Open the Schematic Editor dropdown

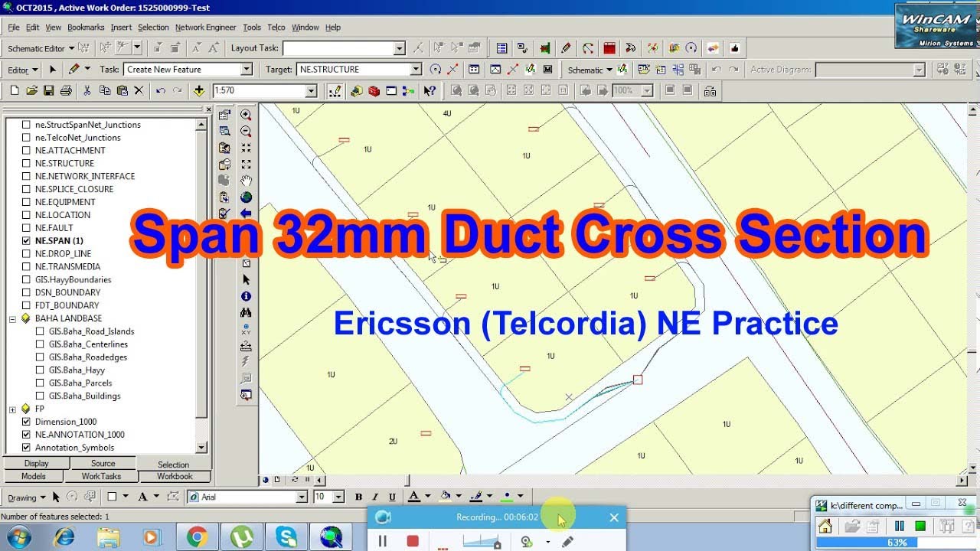[41, 48]
